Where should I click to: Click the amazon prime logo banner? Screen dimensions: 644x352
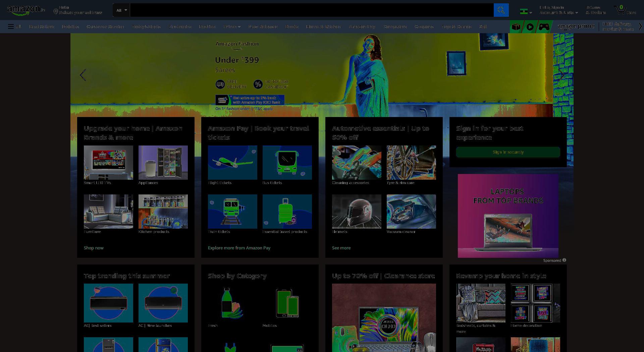pyautogui.click(x=576, y=26)
